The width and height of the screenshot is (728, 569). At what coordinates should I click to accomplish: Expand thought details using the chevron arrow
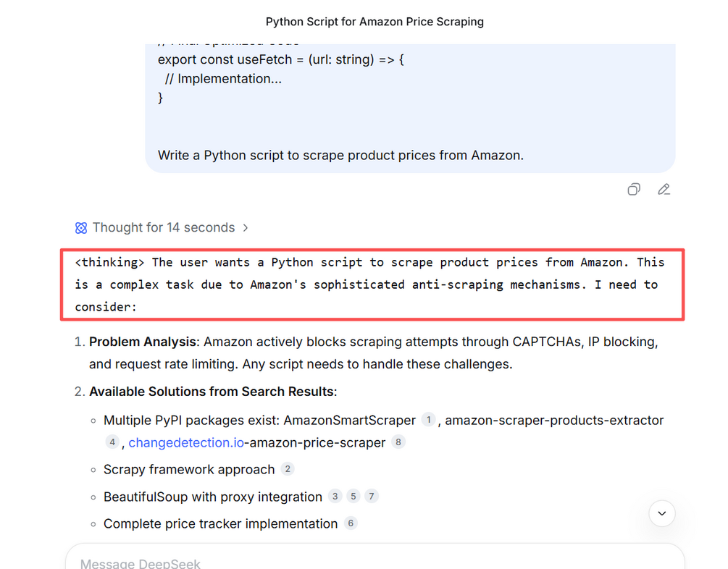click(x=246, y=228)
